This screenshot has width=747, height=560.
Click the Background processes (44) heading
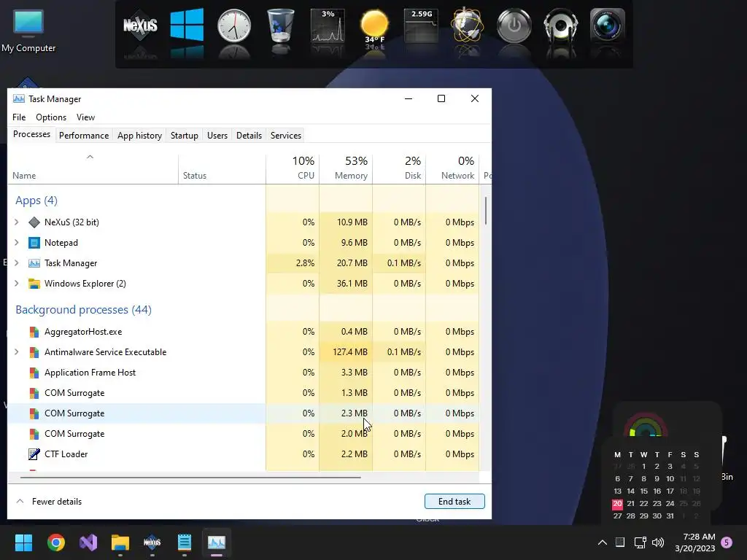click(83, 309)
